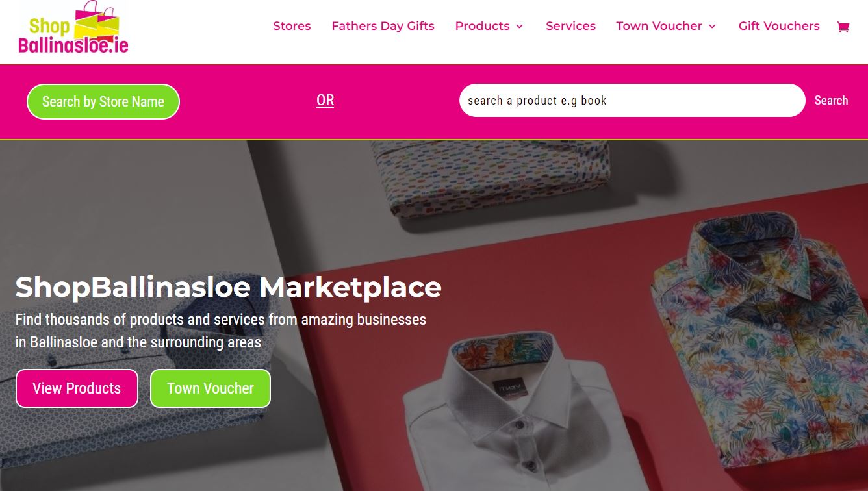Click the white shirt in hero image
This screenshot has height=491, width=868.
513,416
